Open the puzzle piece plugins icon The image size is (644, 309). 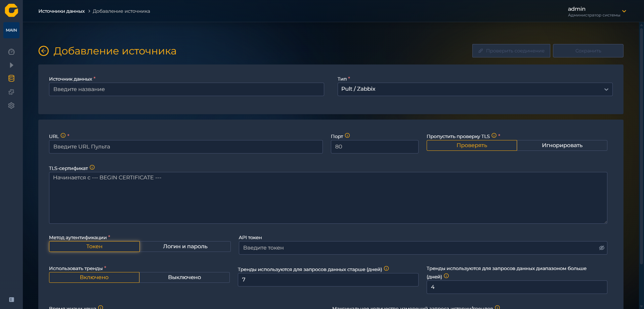11,92
